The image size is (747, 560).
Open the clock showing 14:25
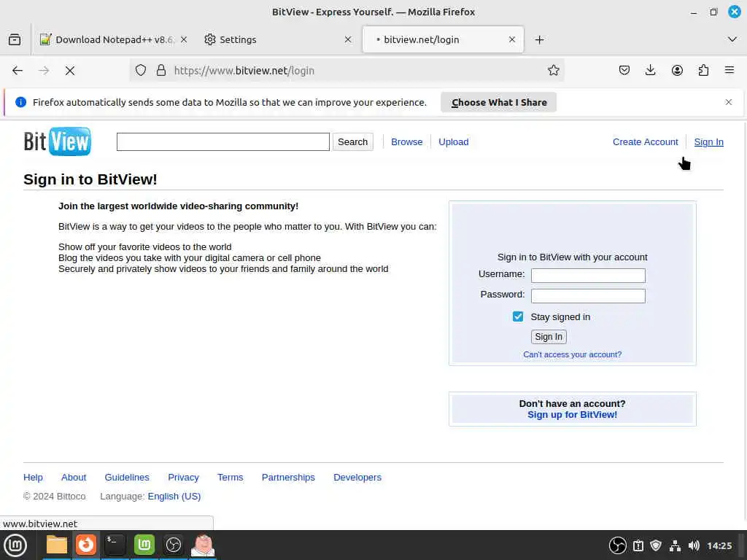click(x=719, y=545)
